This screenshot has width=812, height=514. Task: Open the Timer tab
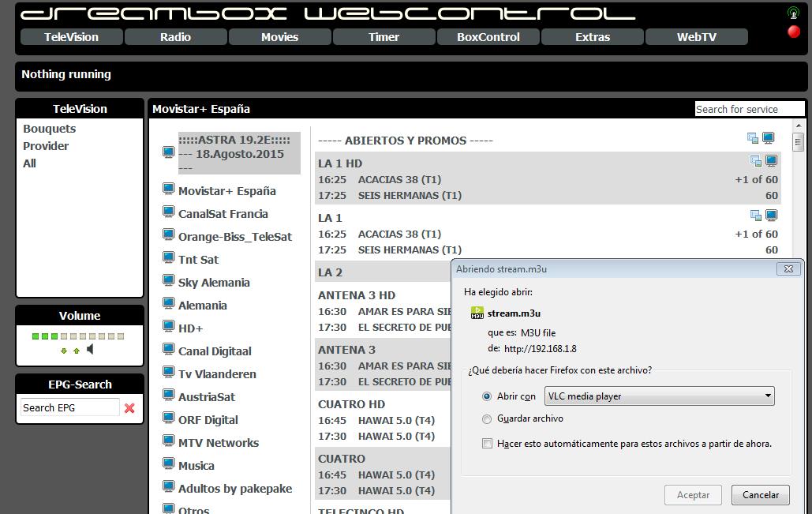coord(384,37)
